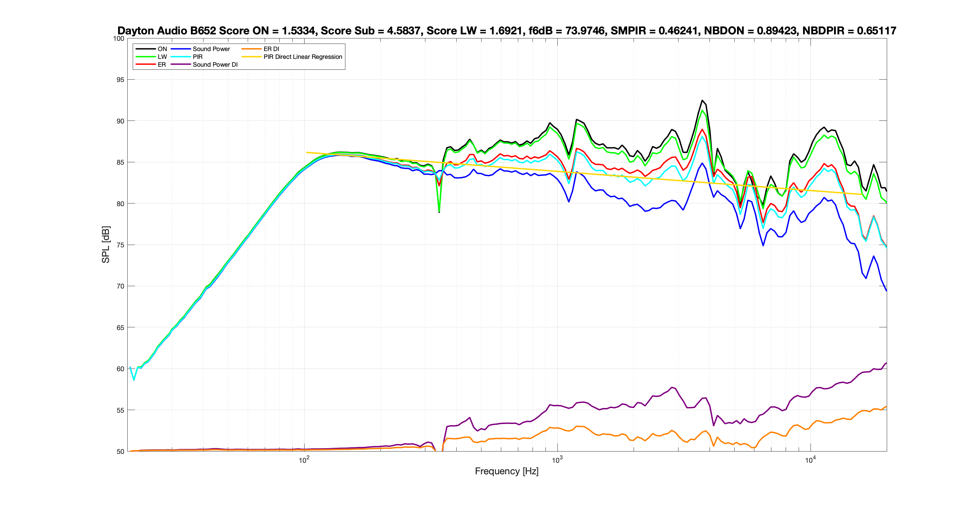This screenshot has width=980, height=507.
Task: Click the 'SPL [dB]' y-axis label
Action: click(105, 245)
